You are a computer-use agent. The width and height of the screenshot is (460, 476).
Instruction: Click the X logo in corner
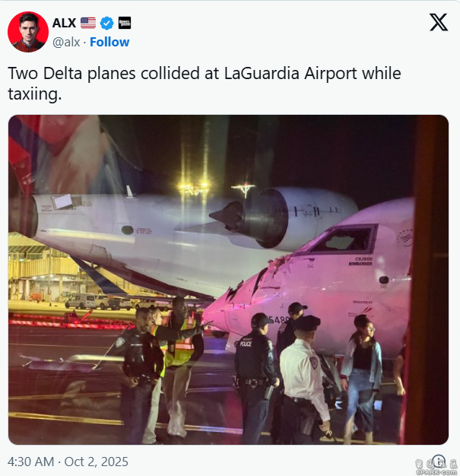click(x=439, y=23)
